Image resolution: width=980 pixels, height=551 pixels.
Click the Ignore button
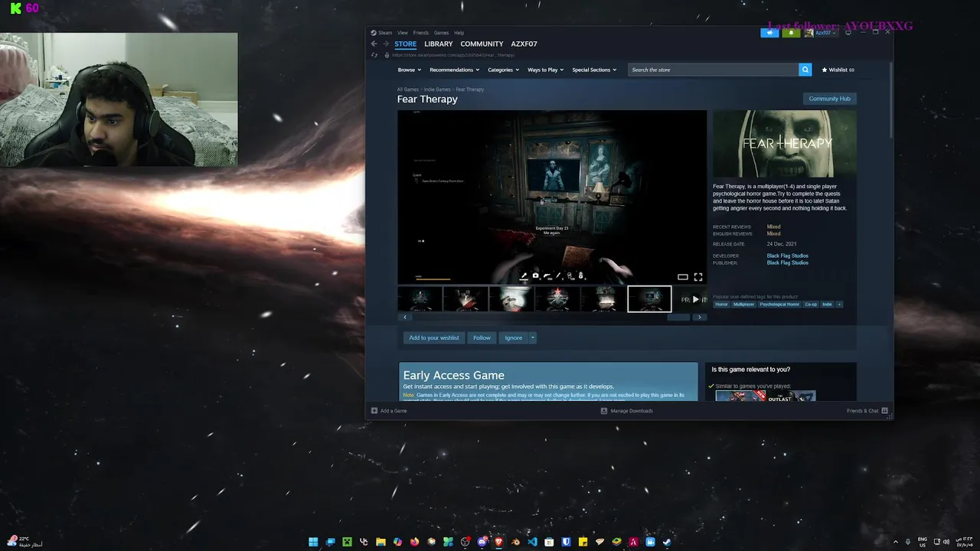tap(514, 337)
